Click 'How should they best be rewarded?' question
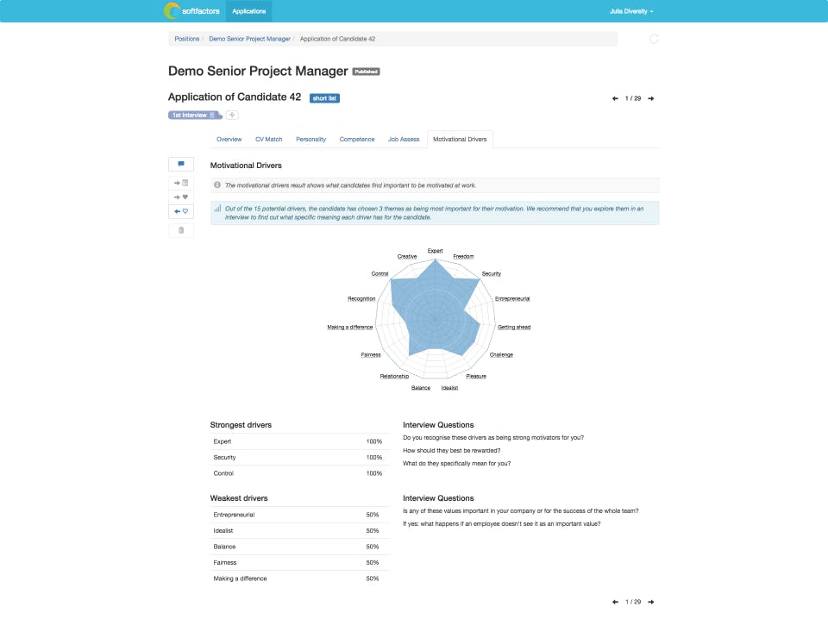The image size is (828, 644). pyautogui.click(x=451, y=450)
